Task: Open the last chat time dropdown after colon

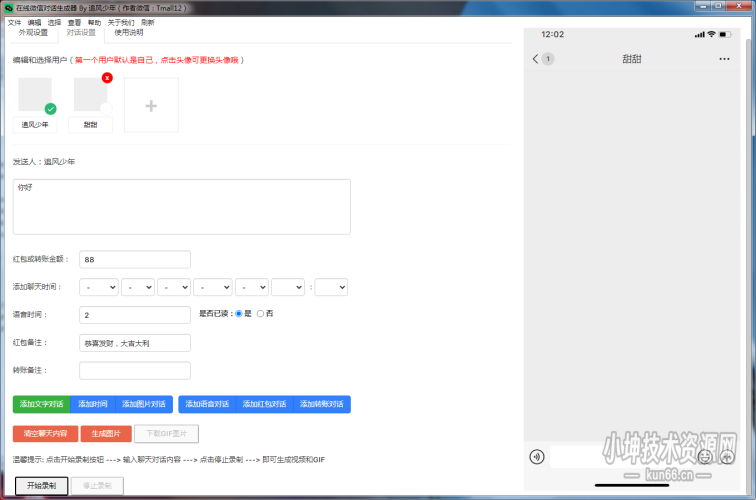Action: tap(331, 287)
